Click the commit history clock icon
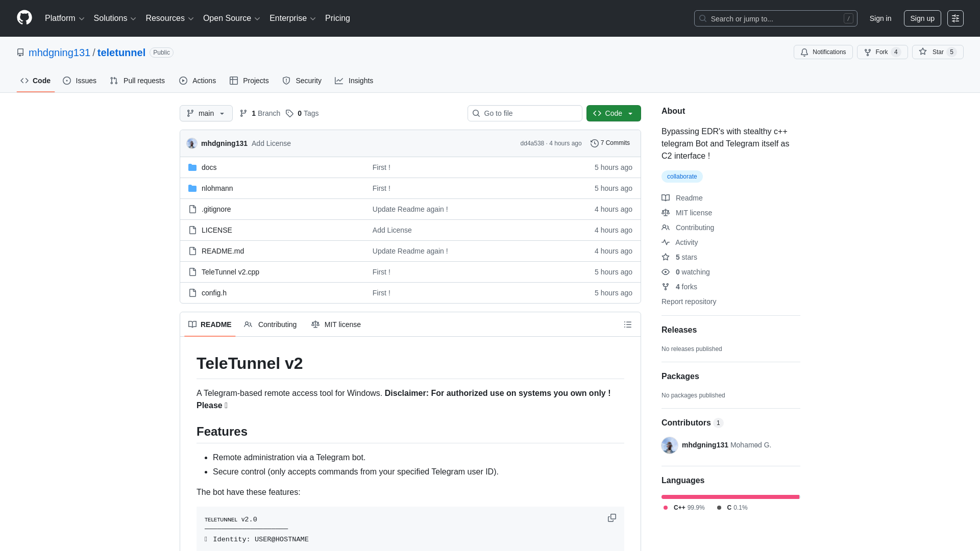This screenshot has width=980, height=551. tap(594, 143)
